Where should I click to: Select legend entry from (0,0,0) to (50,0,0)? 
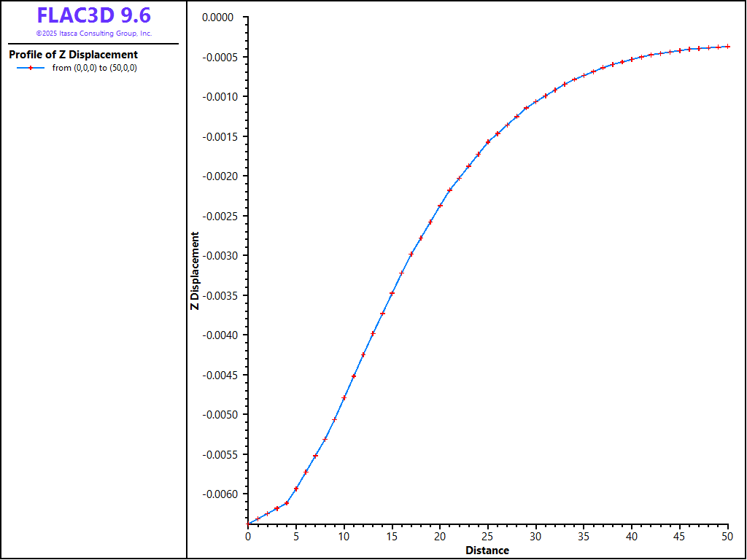(95, 68)
